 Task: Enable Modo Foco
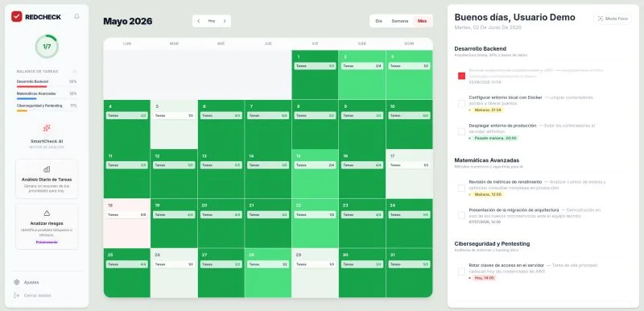(613, 19)
